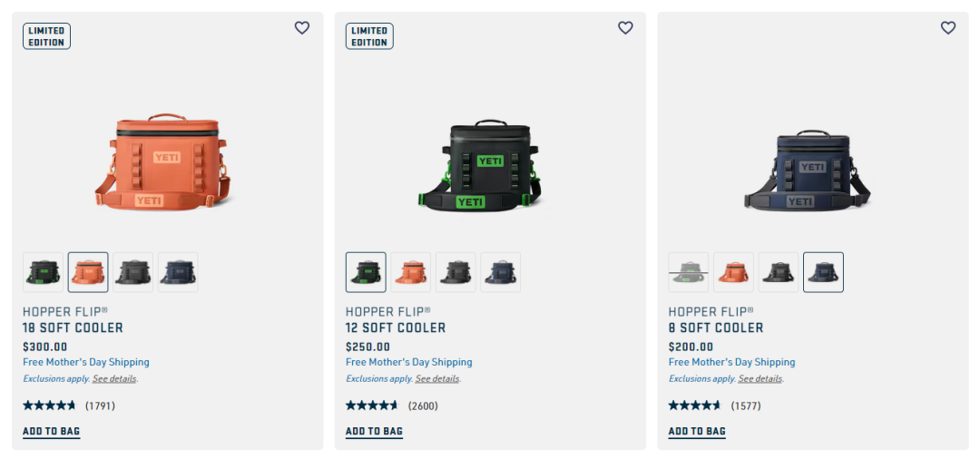The image size is (980, 459).
Task: Select orange color swatch on Hopper Flip 12
Action: point(411,272)
